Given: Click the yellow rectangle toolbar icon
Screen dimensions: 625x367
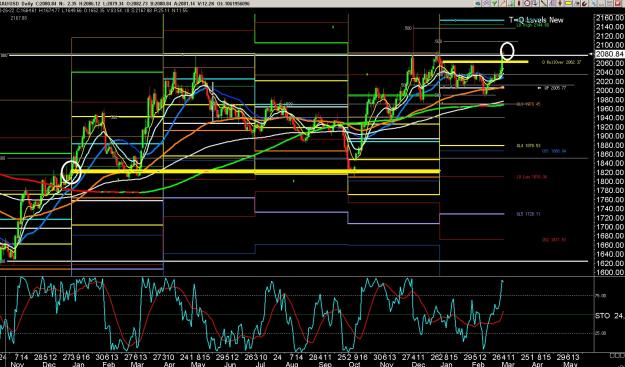Looking at the screenshot, I should point(568,3).
